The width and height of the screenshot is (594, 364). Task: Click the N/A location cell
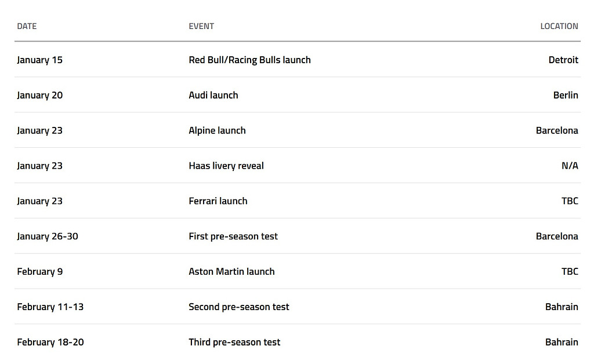[x=569, y=166]
